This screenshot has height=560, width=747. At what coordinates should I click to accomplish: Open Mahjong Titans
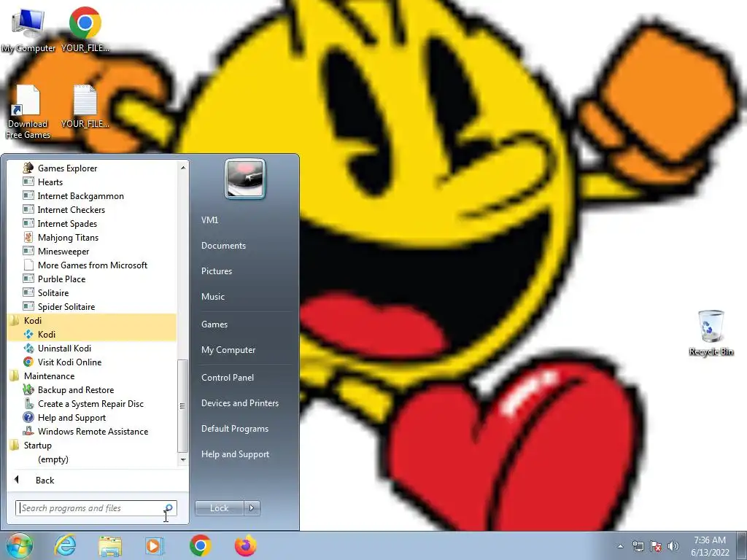68,237
